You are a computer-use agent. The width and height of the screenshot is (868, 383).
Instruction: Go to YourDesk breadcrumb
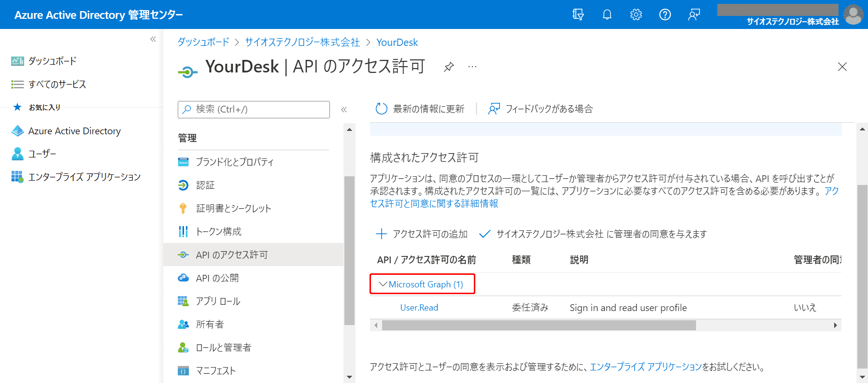point(397,42)
